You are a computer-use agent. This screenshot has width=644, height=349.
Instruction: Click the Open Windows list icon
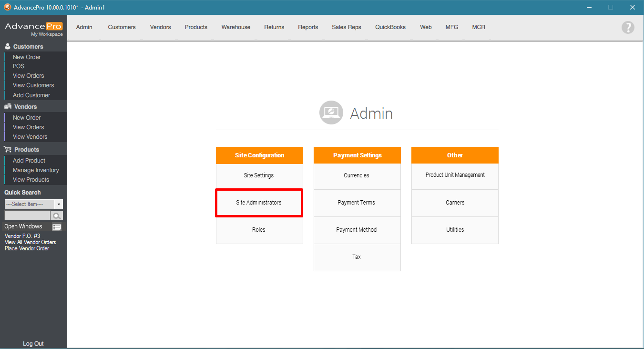[57, 227]
